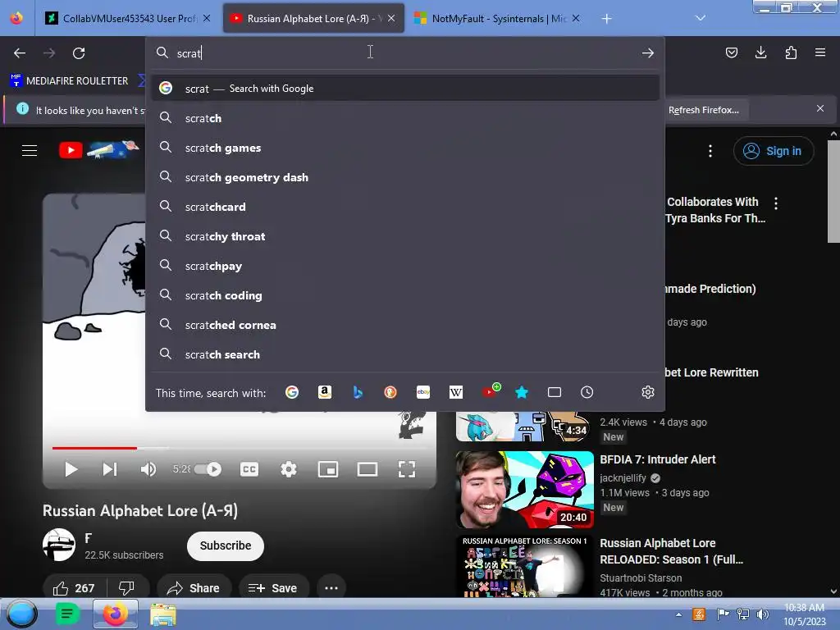Viewport: 840px width, 630px height.
Task: Toggle the autoplay switch
Action: (208, 469)
